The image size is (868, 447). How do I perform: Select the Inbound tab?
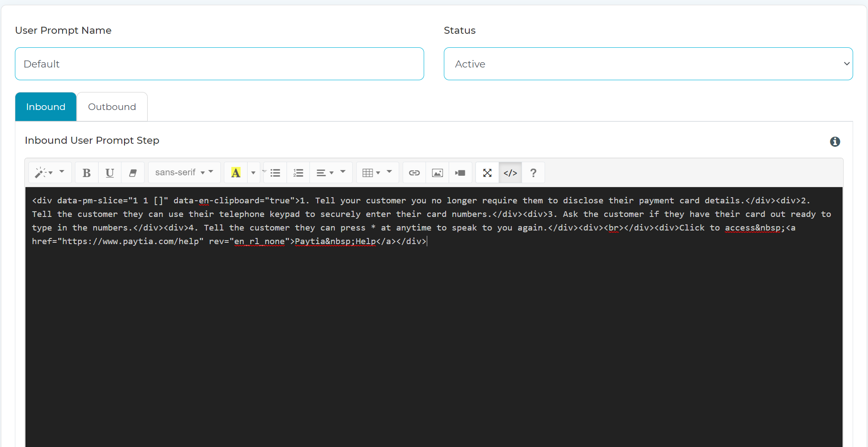[x=46, y=106]
